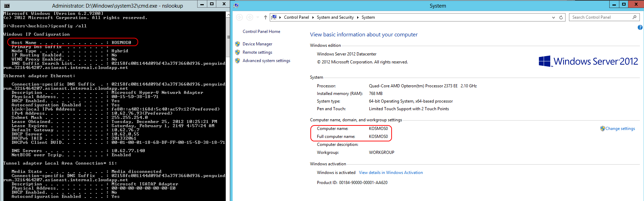Open Device Manager from the sidebar
Viewport: 644px width, 201px height.
pyautogui.click(x=257, y=44)
